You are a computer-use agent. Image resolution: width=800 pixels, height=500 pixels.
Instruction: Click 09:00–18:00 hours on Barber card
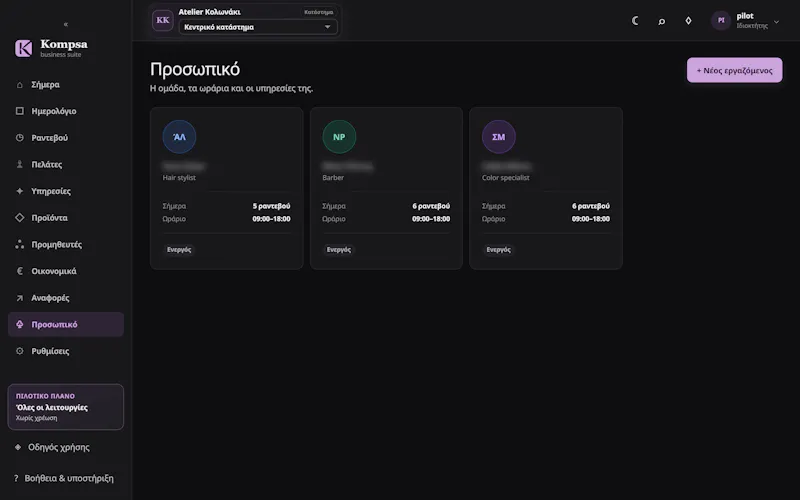431,219
